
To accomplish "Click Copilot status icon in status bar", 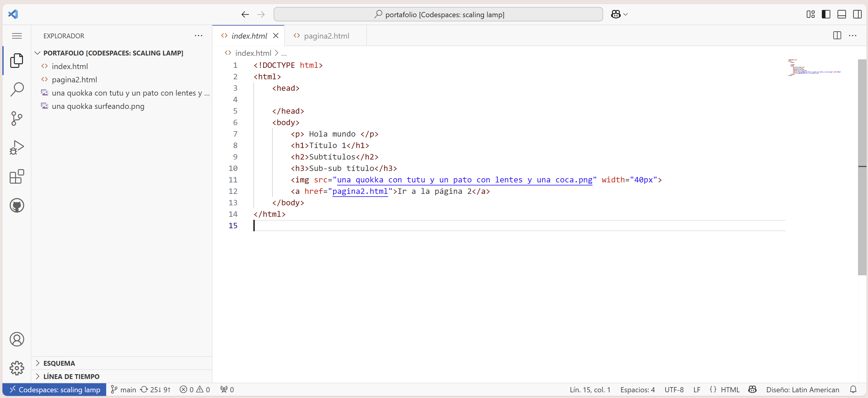I will pos(752,390).
